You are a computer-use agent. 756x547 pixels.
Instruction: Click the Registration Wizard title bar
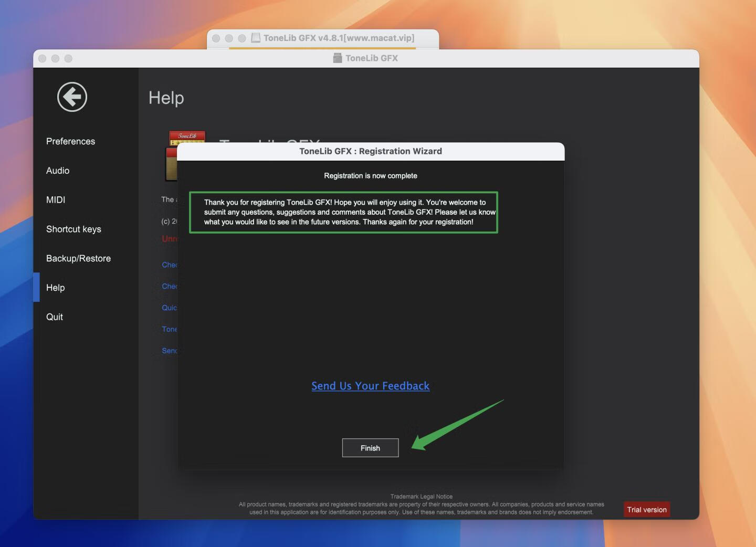point(371,151)
